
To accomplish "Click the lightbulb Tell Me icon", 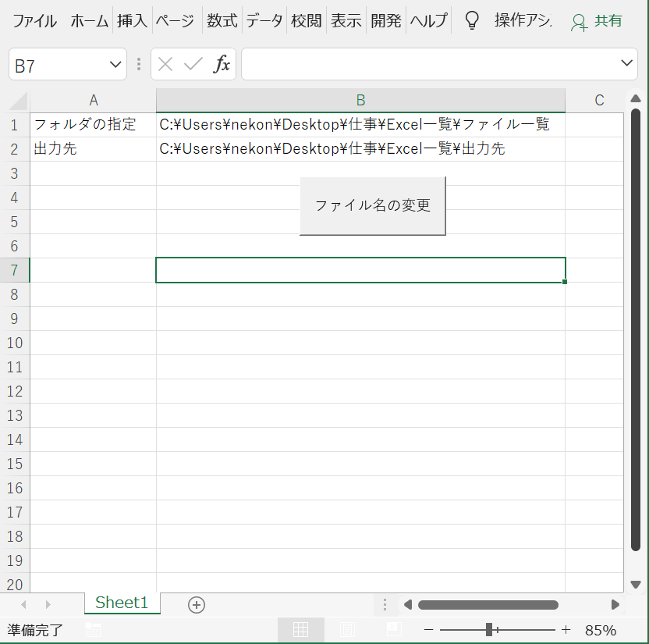I will click(471, 21).
